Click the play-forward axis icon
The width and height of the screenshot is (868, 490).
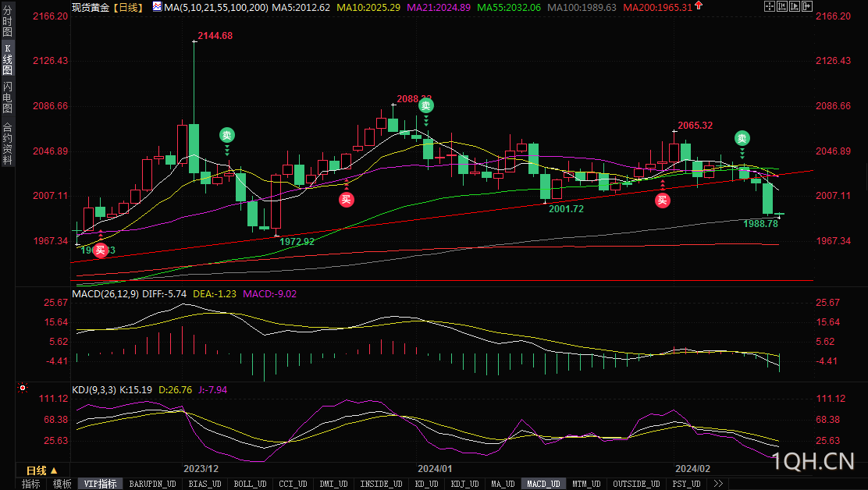795,6
